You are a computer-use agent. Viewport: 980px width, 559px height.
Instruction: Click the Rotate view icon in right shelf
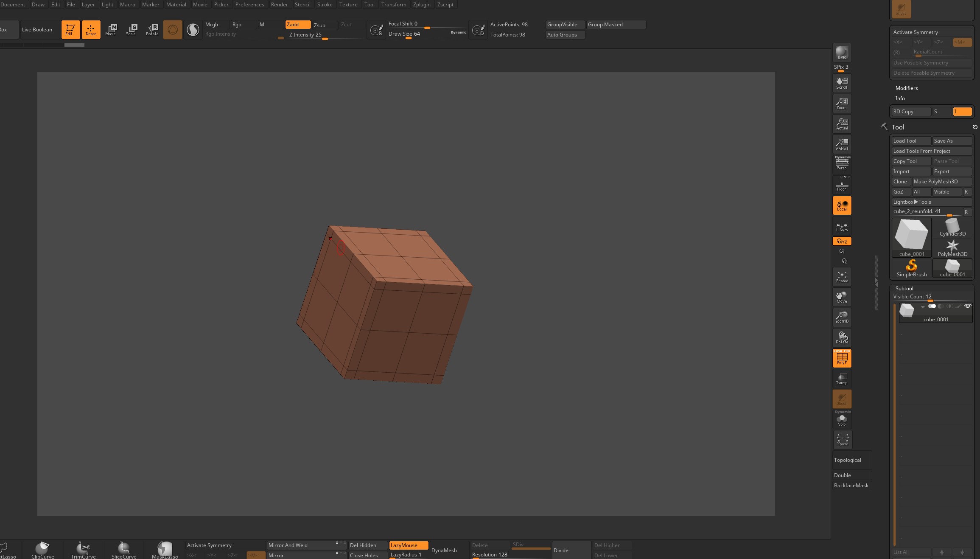point(842,338)
